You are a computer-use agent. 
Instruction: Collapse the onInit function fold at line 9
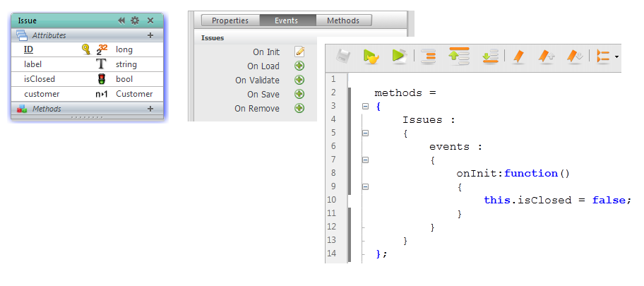[365, 186]
